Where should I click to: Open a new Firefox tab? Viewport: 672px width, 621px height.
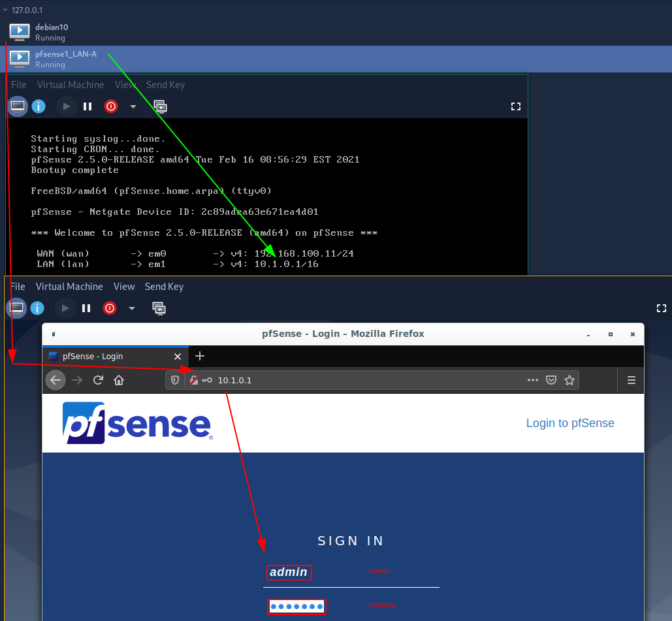pos(200,356)
